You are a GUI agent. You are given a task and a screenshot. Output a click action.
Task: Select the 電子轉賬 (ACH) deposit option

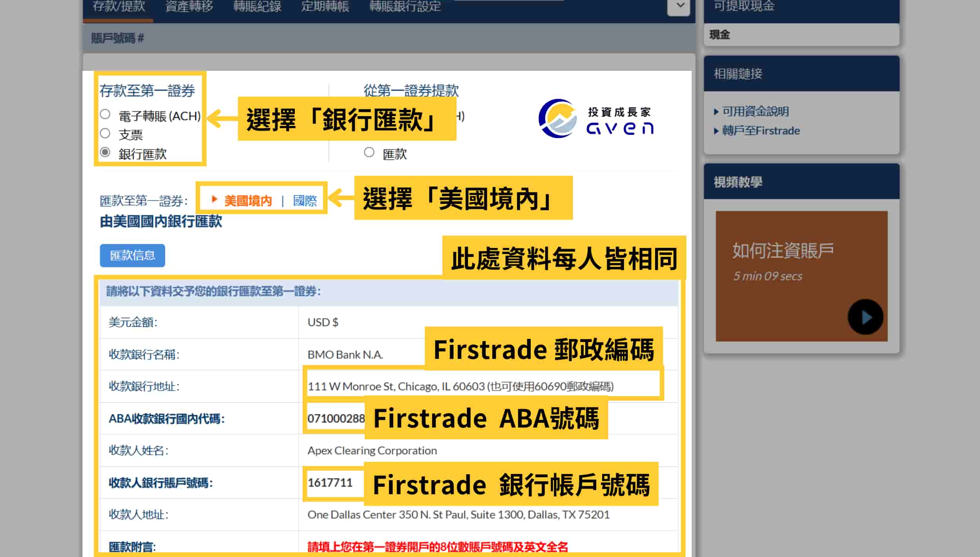pos(104,114)
